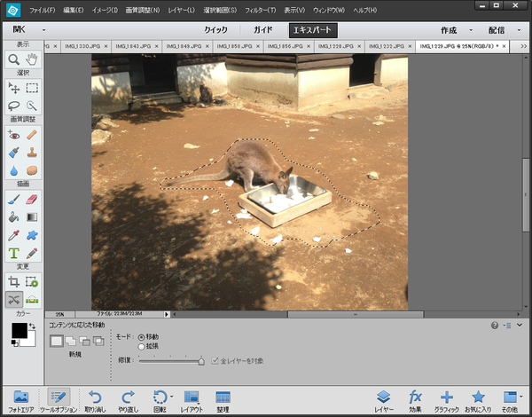
Task: Open the 画質調整(N) menu
Action: tap(143, 10)
